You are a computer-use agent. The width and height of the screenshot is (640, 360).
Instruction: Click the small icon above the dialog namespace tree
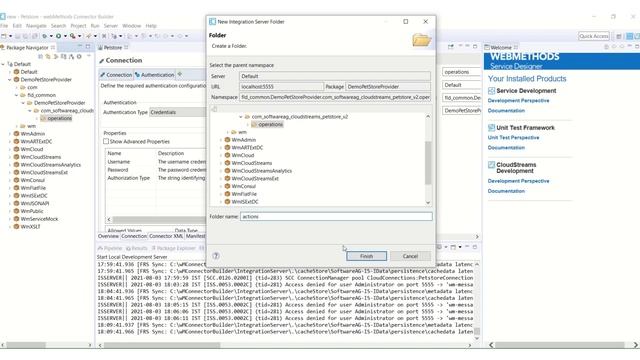[214, 109]
